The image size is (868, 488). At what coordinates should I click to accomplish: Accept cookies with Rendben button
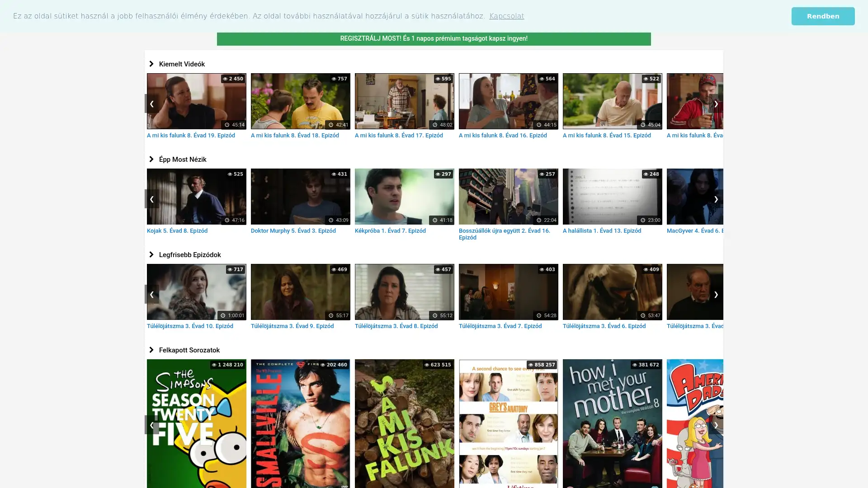pos(822,16)
